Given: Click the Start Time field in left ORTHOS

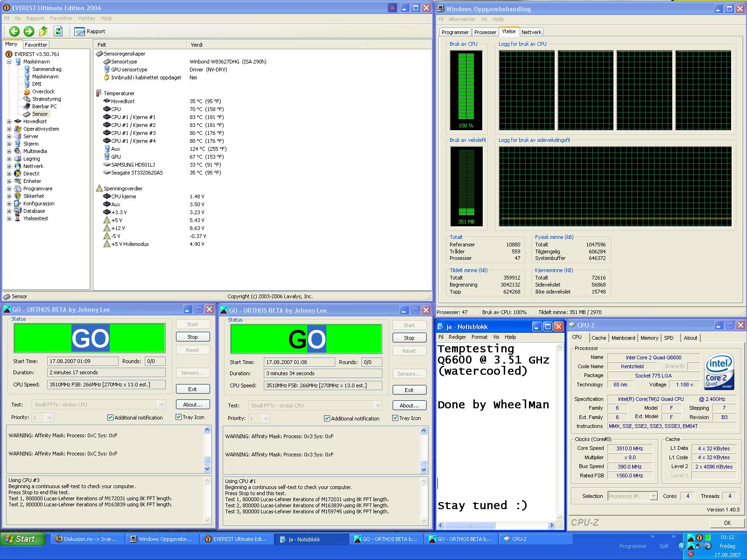Looking at the screenshot, I should [x=83, y=361].
